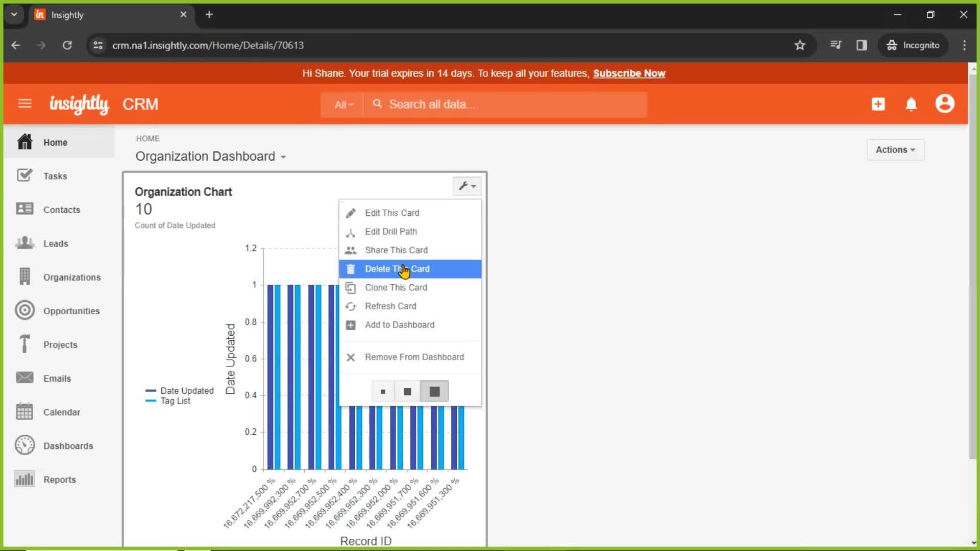The image size is (980, 551).
Task: Click the Opportunities target icon
Action: click(24, 310)
